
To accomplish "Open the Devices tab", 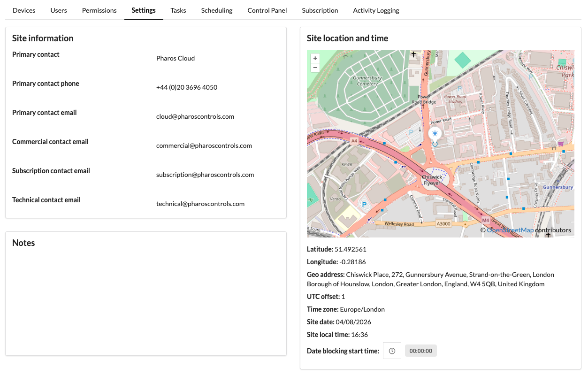I will (x=24, y=10).
